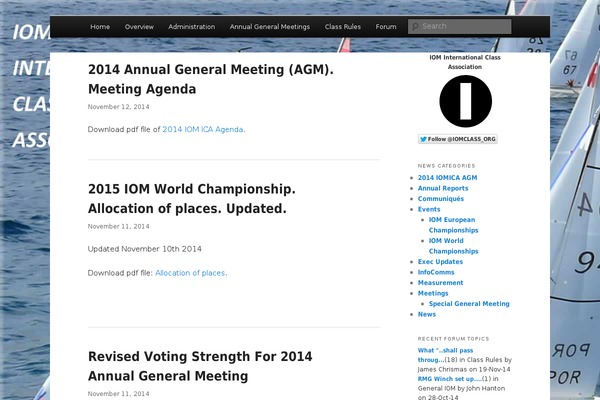Open forum topic 'RMG Winch set up.....'
This screenshot has height=400, width=600.
point(450,379)
